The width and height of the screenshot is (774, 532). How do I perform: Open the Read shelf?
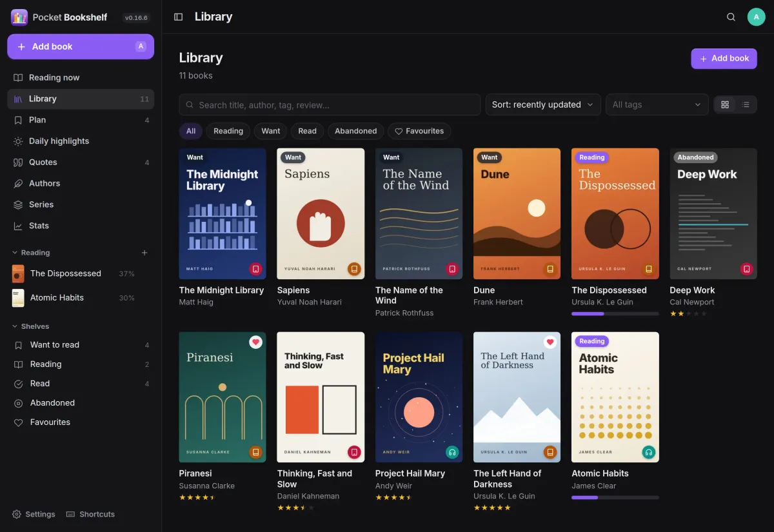point(81,384)
